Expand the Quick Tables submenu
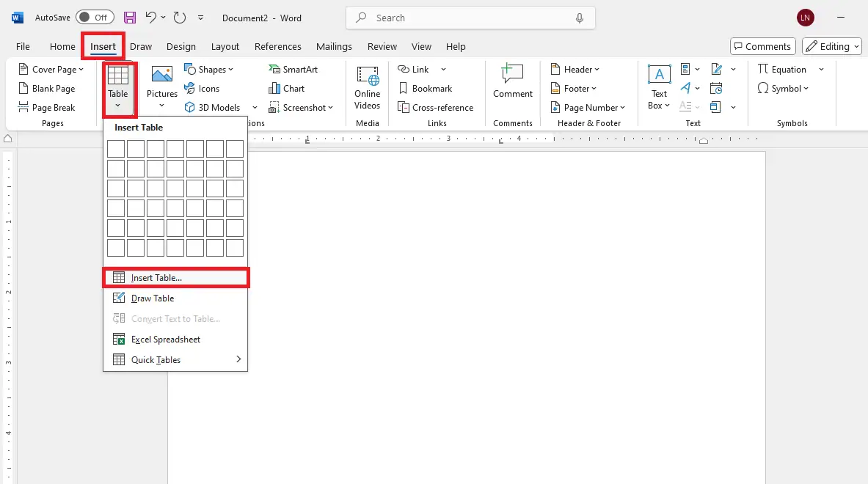 pos(175,360)
